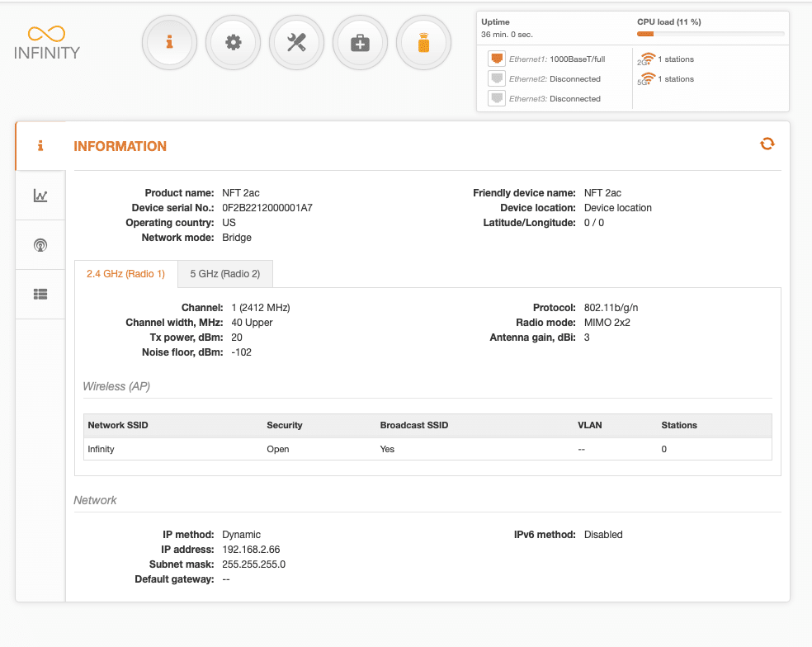
Task: Click the Bridge network mode value
Action: tap(237, 237)
